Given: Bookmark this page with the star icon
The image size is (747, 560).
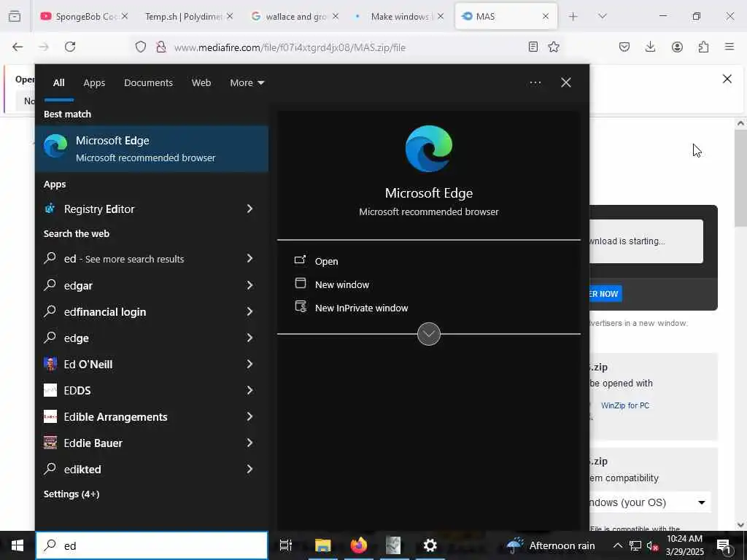Looking at the screenshot, I should (x=554, y=47).
